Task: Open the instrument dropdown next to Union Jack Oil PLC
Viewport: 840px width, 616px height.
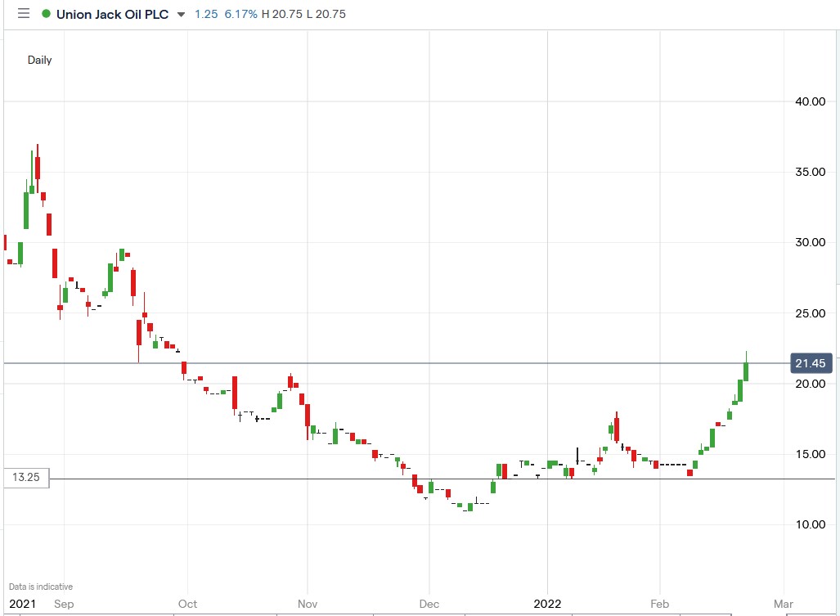Action: [x=181, y=14]
